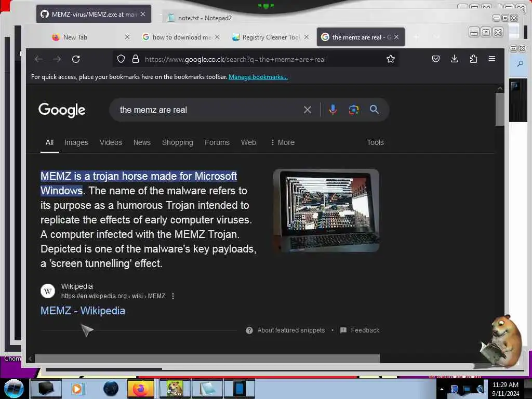
Task: Click the hamster desktop assistant character
Action: pyautogui.click(x=501, y=341)
